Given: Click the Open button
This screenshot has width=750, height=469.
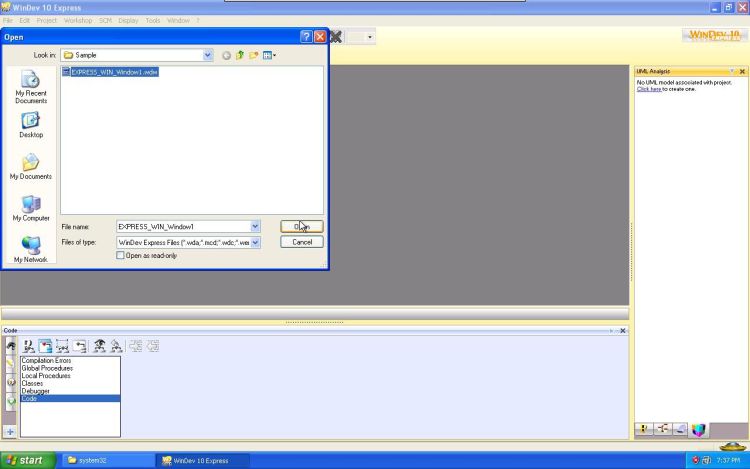Looking at the screenshot, I should coord(302,227).
